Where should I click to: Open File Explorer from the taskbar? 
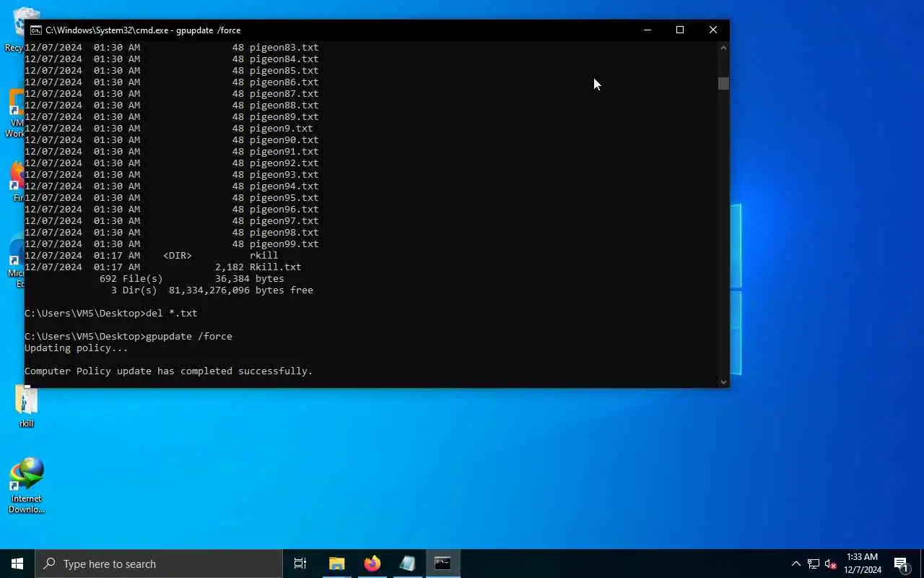[337, 564]
